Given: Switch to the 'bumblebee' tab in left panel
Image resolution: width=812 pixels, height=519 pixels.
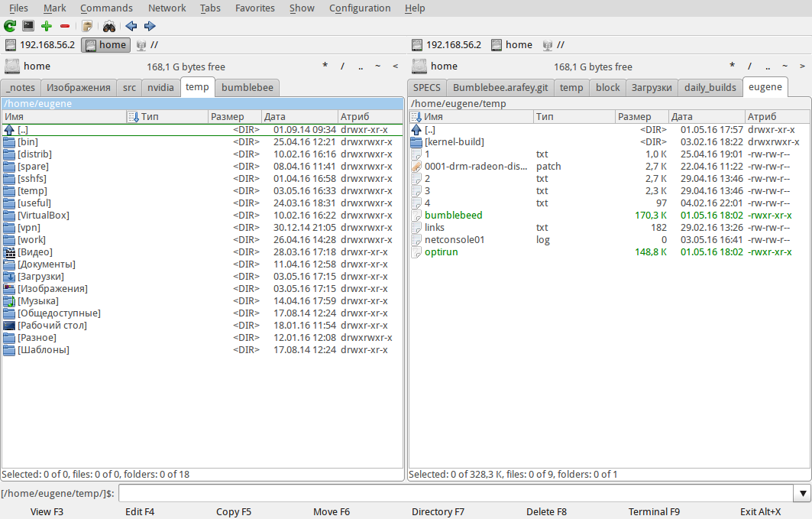Looking at the screenshot, I should tap(247, 88).
